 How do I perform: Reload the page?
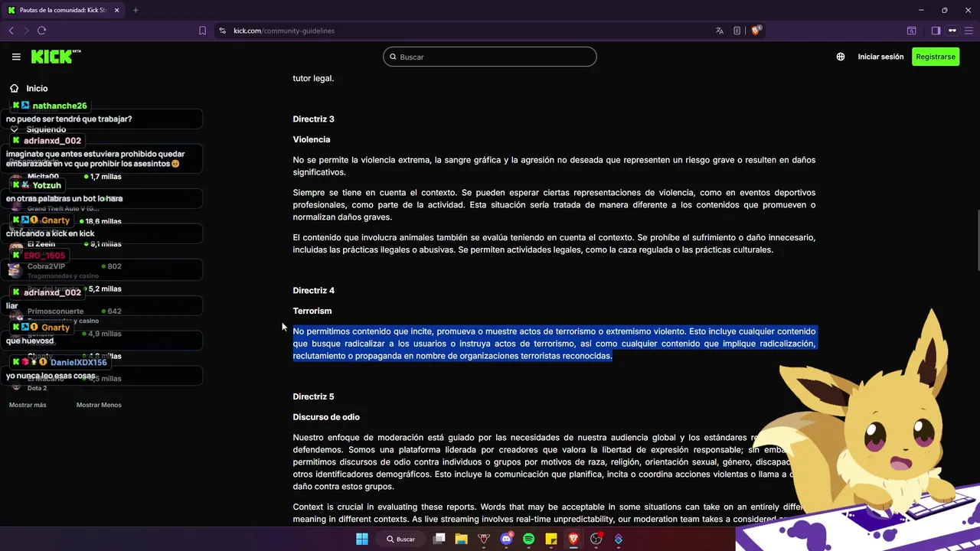click(x=41, y=31)
